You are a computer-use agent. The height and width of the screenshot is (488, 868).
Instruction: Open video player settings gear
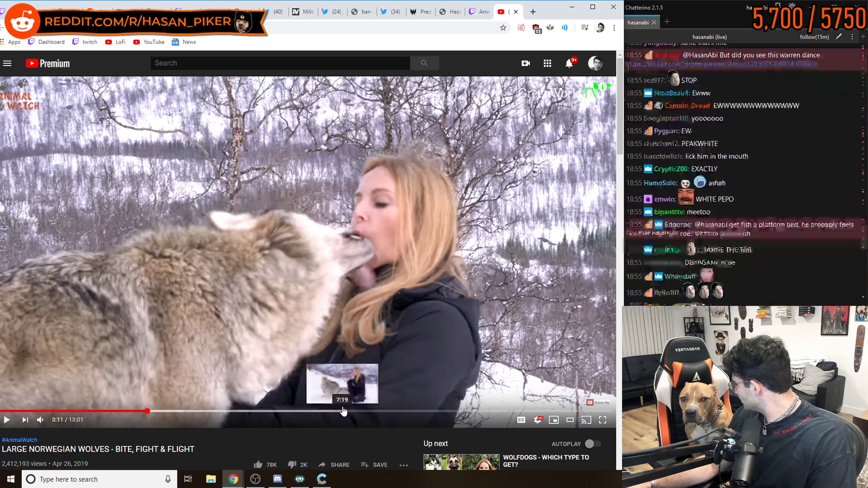[538, 420]
